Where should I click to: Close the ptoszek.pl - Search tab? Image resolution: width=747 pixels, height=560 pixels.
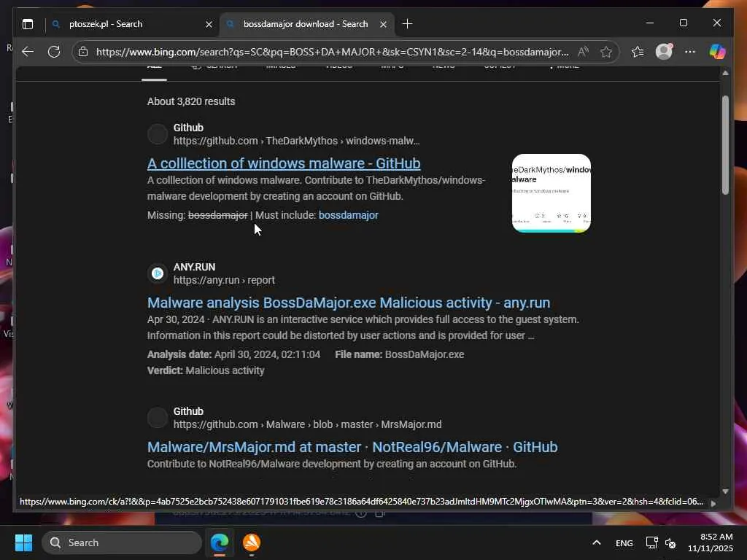pyautogui.click(x=209, y=24)
